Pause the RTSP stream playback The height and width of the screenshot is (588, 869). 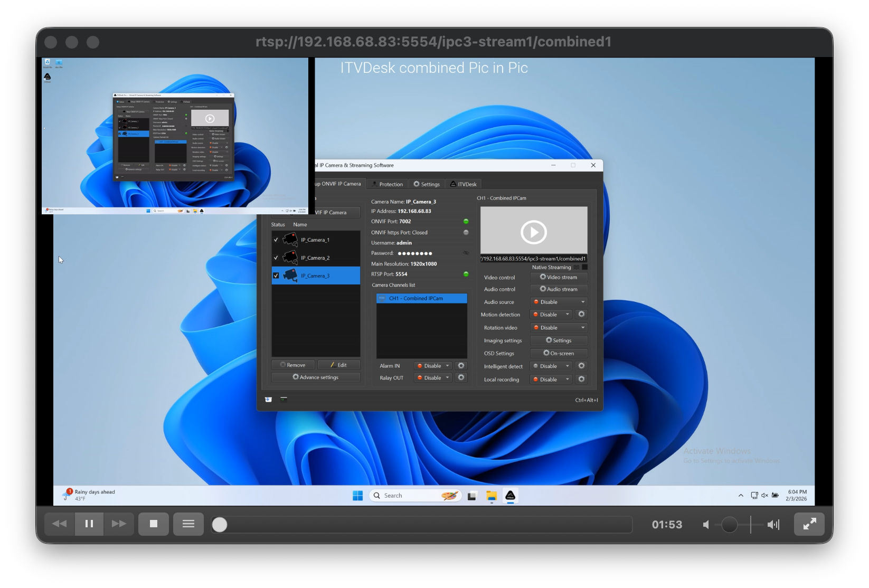89,524
